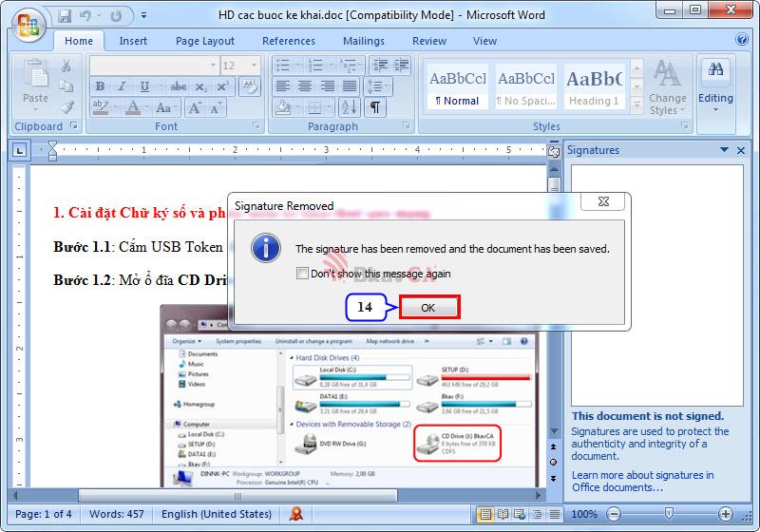
Task: Switch to the Review tab
Action: pos(429,41)
